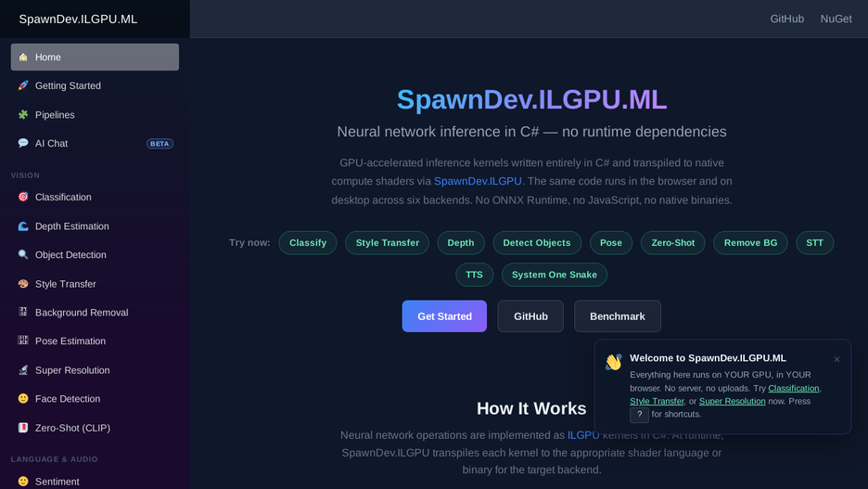Click the Style Transfer palette icon
Image resolution: width=868 pixels, height=489 pixels.
tap(22, 284)
